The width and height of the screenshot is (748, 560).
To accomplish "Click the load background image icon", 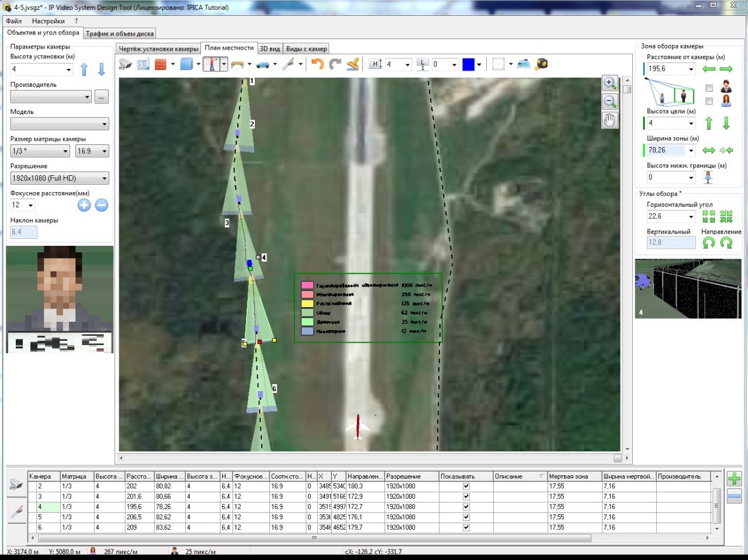I will (143, 64).
